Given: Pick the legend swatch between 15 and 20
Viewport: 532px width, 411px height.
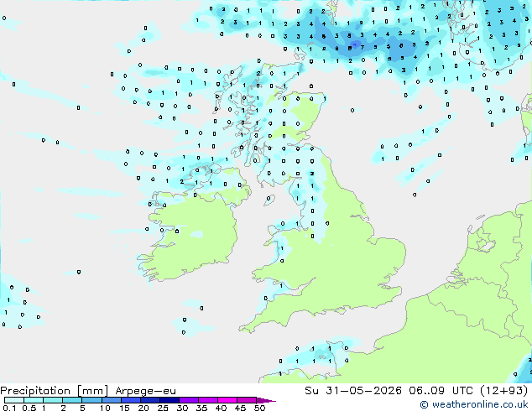Looking at the screenshot, I should [x=130, y=400].
